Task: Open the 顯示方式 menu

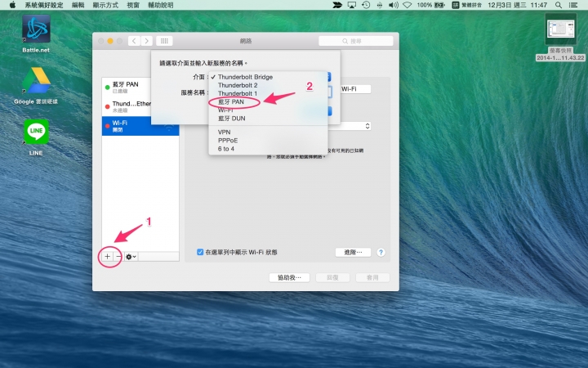Action: [x=105, y=5]
